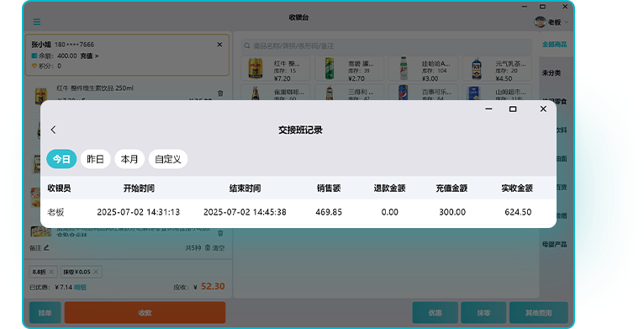
Task: Add the 红牛 ¥7.20 product card
Action: pyautogui.click(x=276, y=68)
